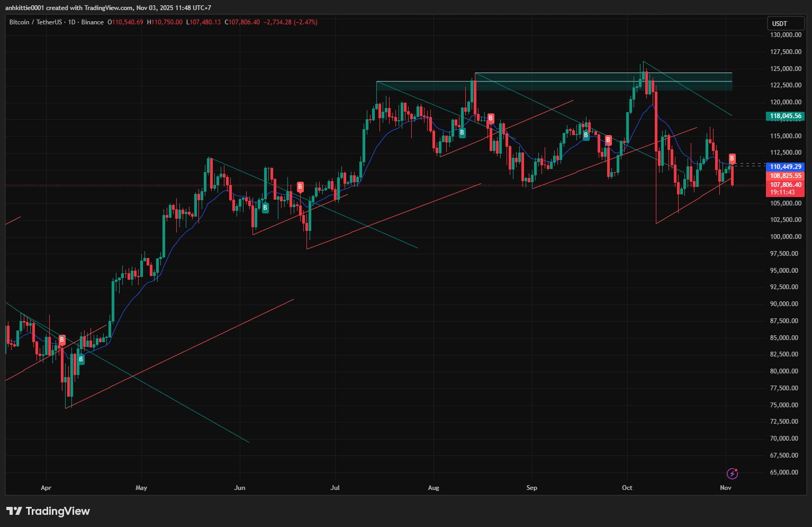Screen dimensions: 812x527
Task: Click the Bitcoin / TetherUS symbol title
Action: pyautogui.click(x=35, y=22)
